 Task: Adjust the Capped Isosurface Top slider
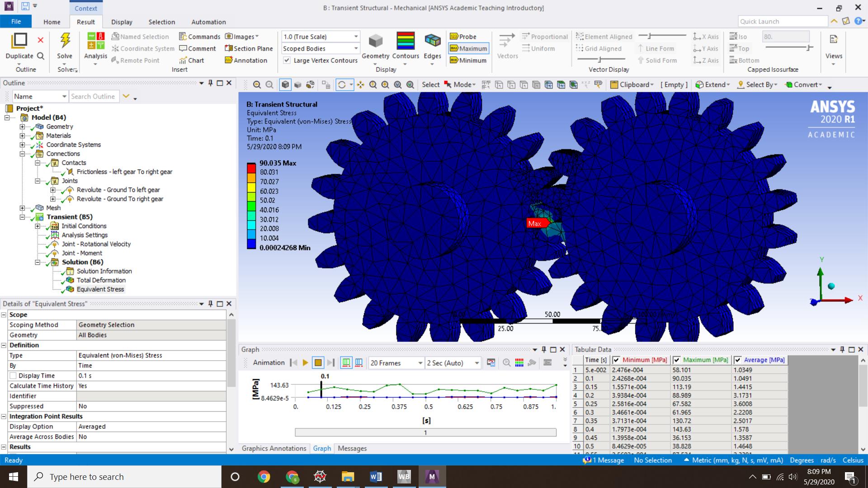(808, 47)
